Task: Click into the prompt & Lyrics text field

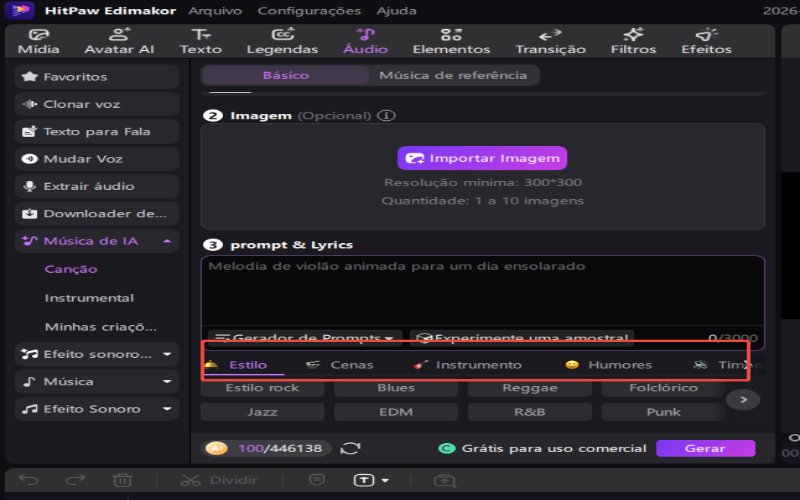Action: tap(483, 291)
